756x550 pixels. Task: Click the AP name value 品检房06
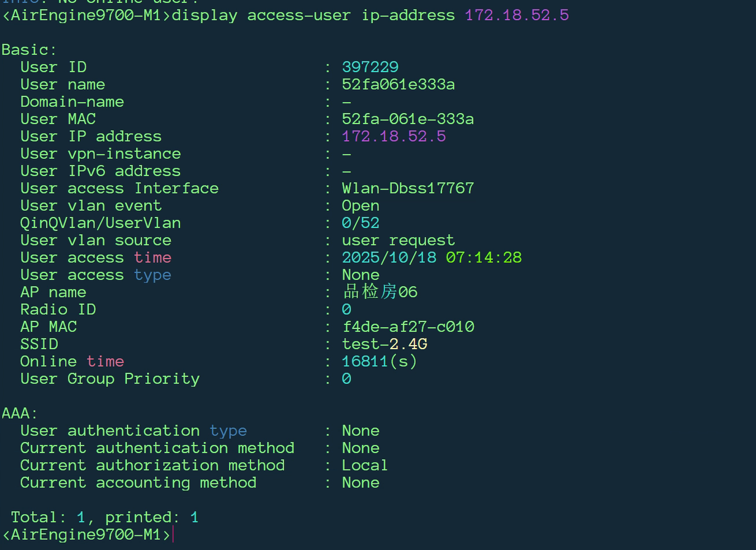click(380, 292)
